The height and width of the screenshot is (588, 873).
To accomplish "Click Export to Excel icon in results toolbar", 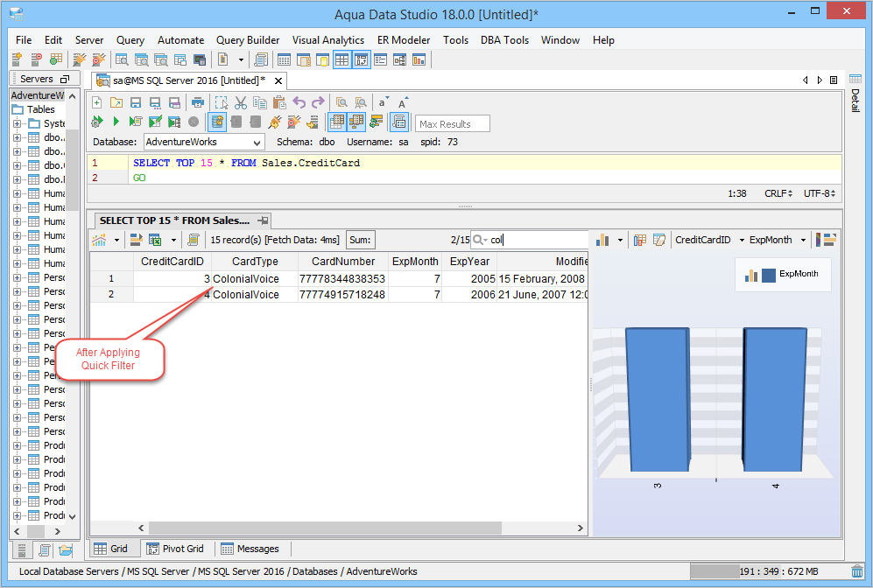I will (x=155, y=240).
